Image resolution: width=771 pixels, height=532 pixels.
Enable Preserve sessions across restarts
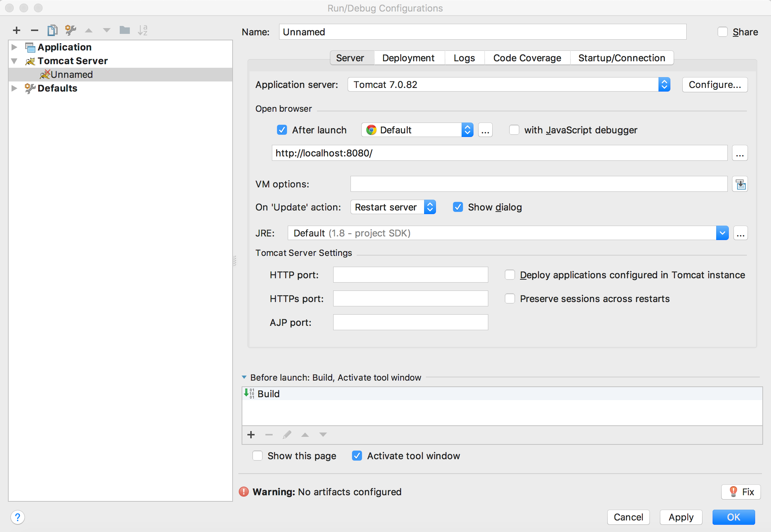[510, 299]
